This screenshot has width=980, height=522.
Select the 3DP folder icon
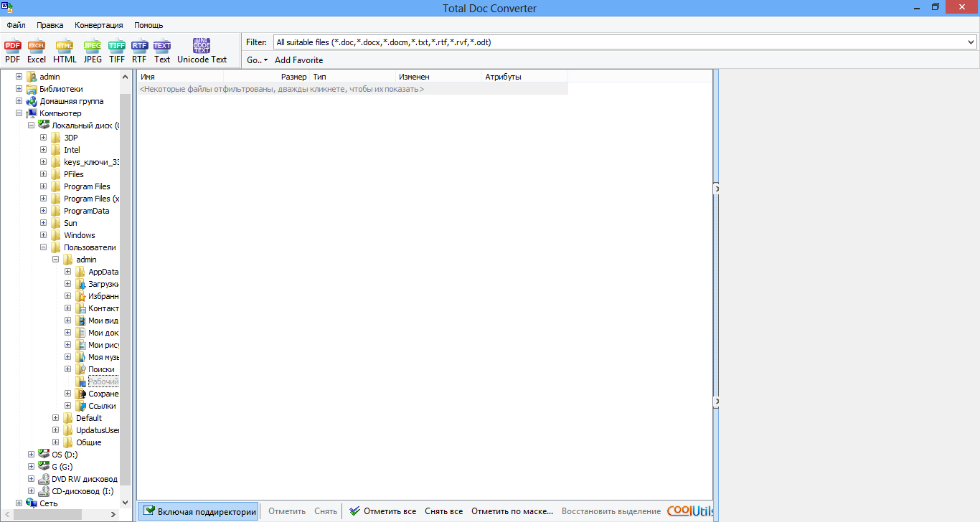tap(56, 138)
